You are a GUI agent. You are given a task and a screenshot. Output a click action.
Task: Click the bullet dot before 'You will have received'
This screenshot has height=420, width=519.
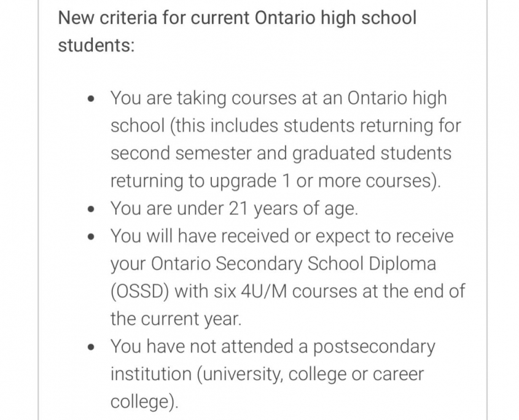point(92,236)
